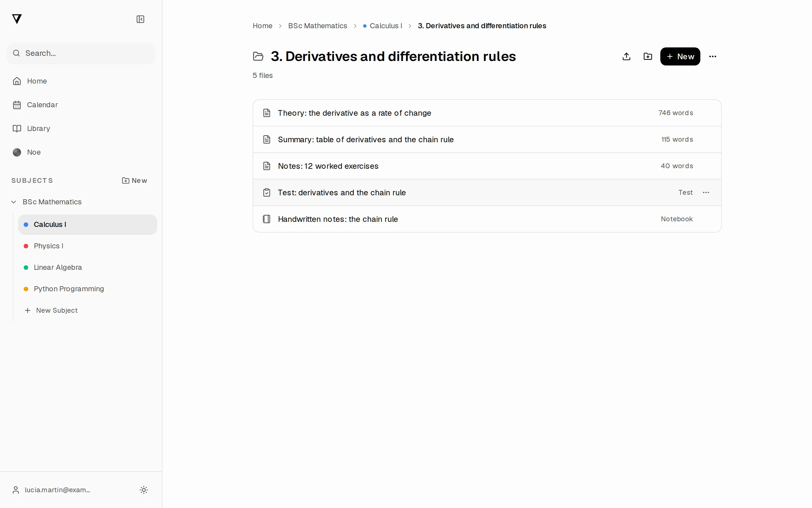The image size is (812, 508).
Task: Click the app logo icon
Action: (17, 19)
